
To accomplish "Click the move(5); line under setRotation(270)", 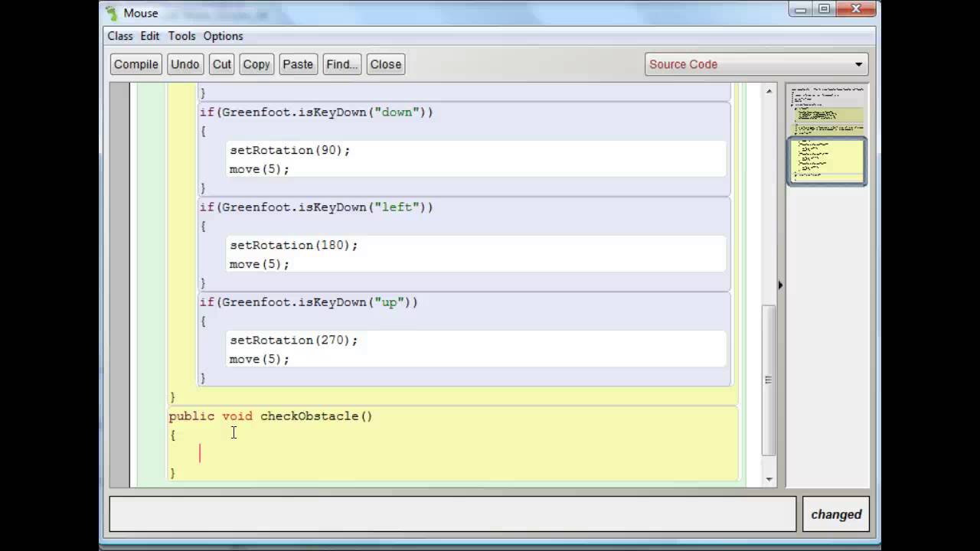I will (260, 359).
